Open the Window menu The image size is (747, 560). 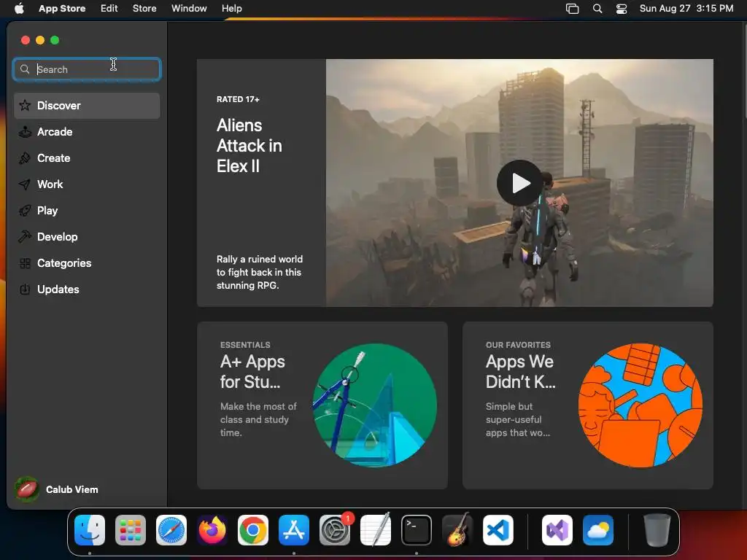(x=189, y=8)
